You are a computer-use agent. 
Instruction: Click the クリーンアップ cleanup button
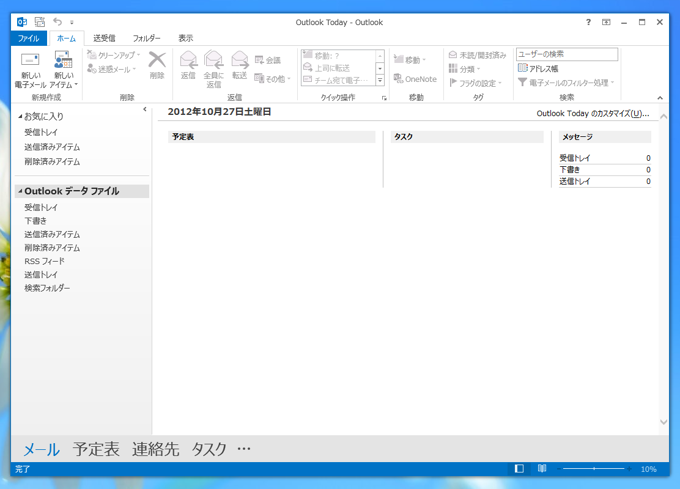click(x=114, y=55)
